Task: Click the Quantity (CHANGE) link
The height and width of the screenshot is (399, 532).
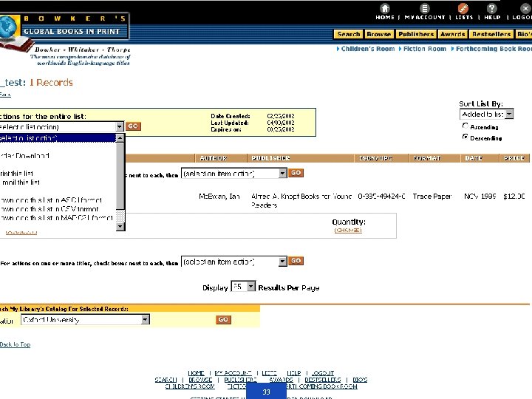Action: click(x=348, y=230)
